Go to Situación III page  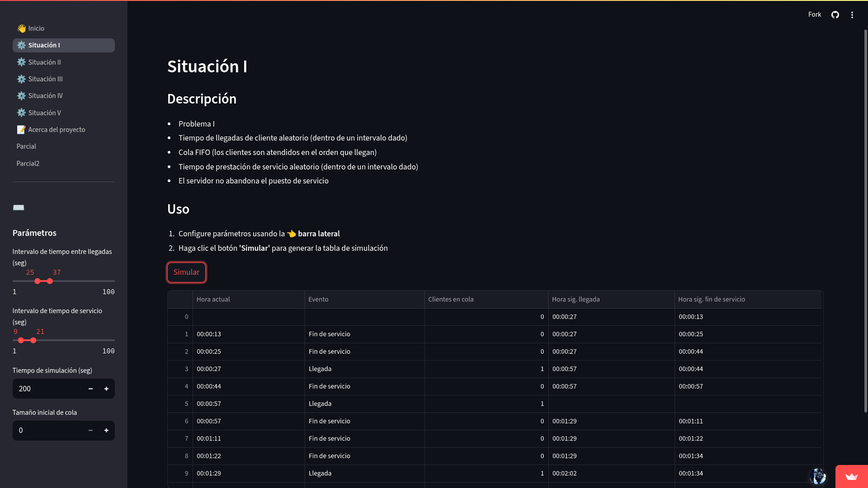tap(45, 79)
